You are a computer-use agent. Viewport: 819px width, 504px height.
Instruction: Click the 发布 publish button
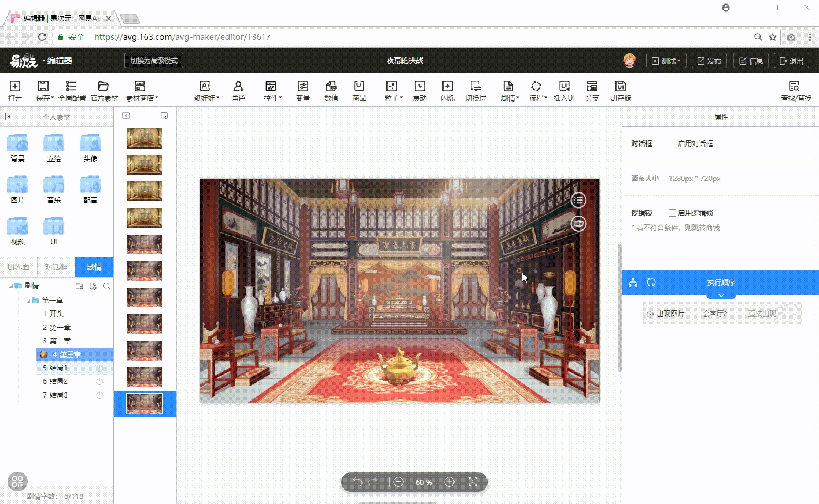point(709,61)
